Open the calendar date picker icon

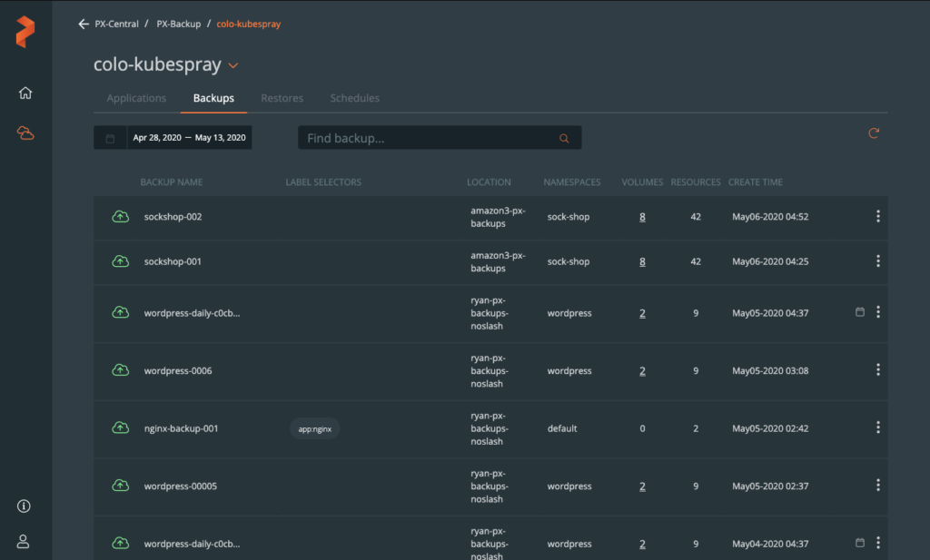point(110,138)
